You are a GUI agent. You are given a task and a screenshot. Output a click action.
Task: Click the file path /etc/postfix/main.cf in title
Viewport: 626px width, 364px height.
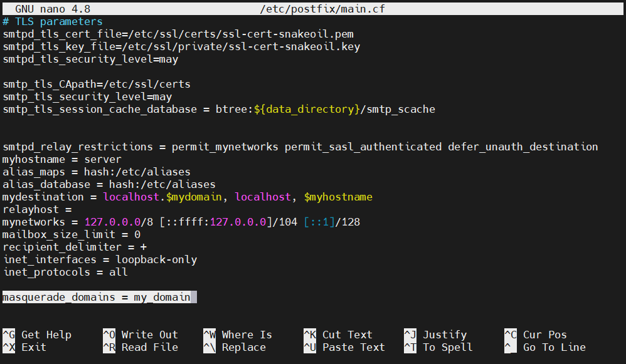(x=322, y=9)
